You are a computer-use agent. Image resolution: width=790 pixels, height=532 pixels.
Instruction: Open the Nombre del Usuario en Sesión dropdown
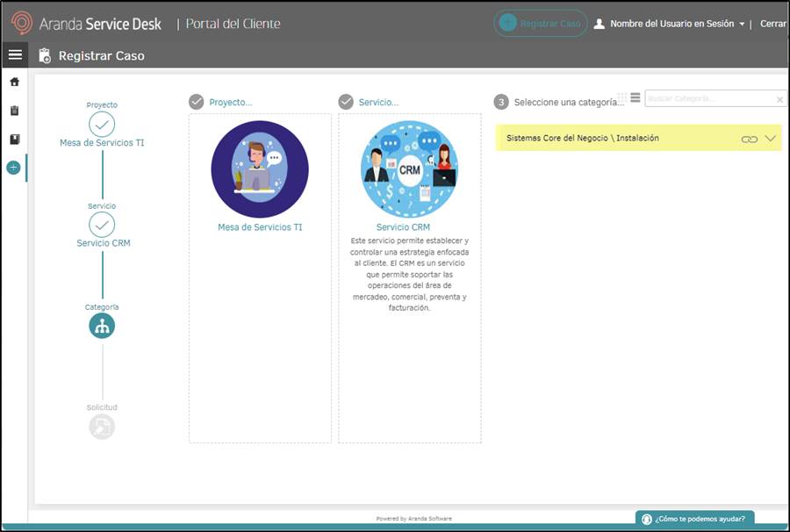click(677, 24)
